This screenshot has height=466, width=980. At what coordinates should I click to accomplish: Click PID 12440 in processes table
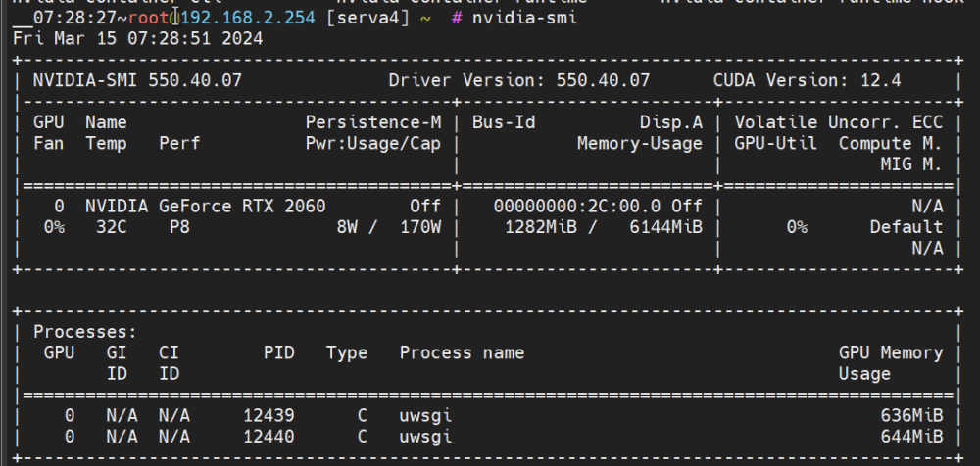(x=269, y=436)
